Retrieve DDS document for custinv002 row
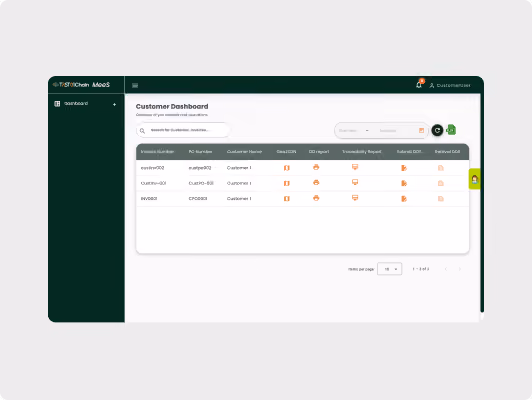Viewport: 532px width, 400px height. (441, 168)
